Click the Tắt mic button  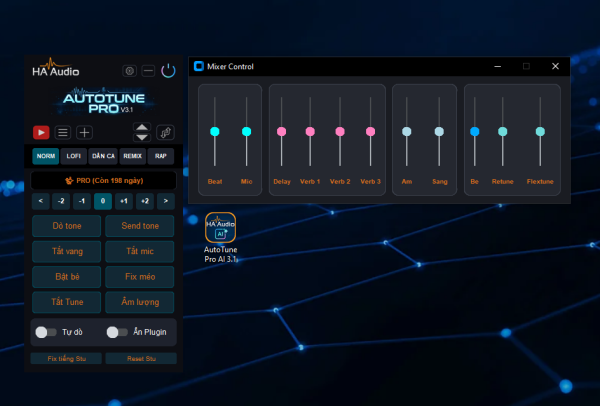point(140,251)
